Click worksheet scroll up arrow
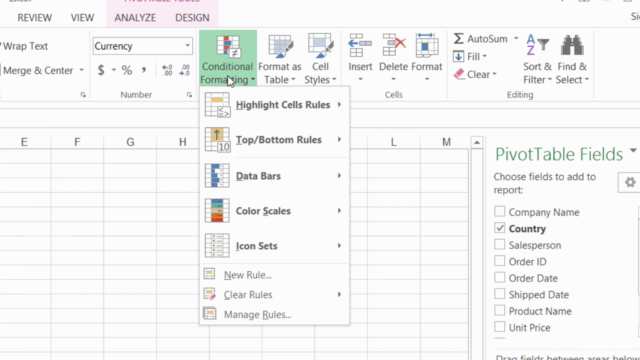Image resolution: width=640 pixels, height=360 pixels. point(476,142)
